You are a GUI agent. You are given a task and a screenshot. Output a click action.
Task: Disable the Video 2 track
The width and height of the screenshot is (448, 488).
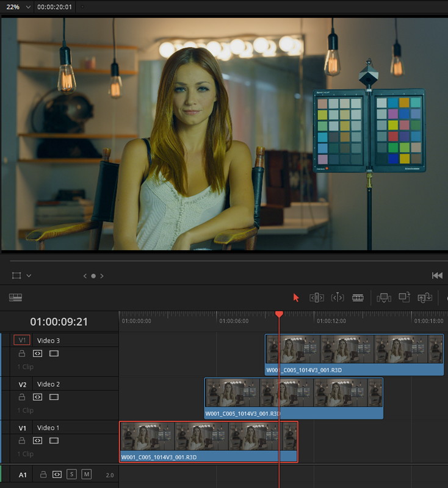click(54, 397)
